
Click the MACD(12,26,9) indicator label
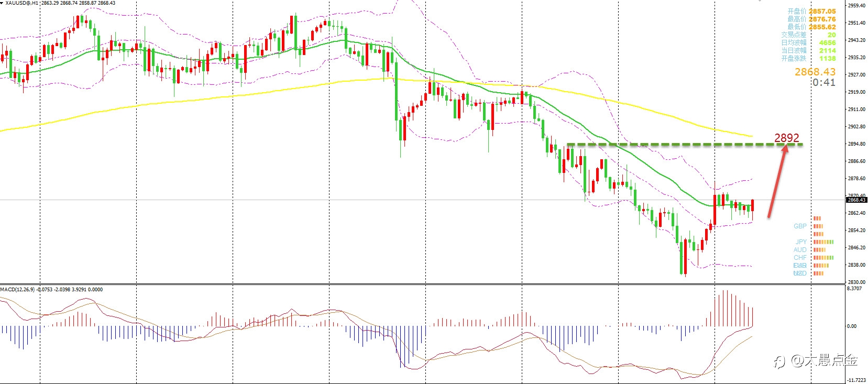point(18,289)
